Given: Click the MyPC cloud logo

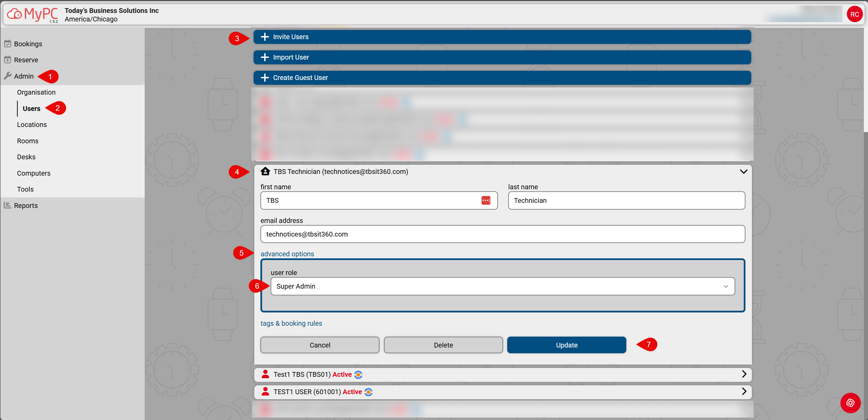Looking at the screenshot, I should (32, 14).
